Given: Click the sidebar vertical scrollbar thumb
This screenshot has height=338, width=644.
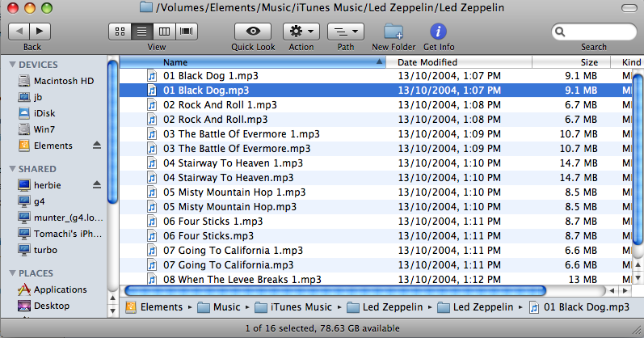Looking at the screenshot, I should tap(112, 132).
